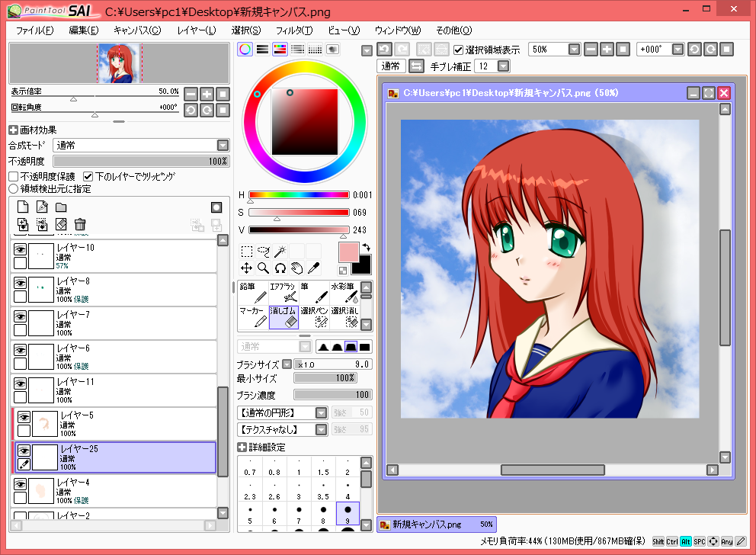Expand the 画材効果 section
The height and width of the screenshot is (555, 756).
point(13,130)
